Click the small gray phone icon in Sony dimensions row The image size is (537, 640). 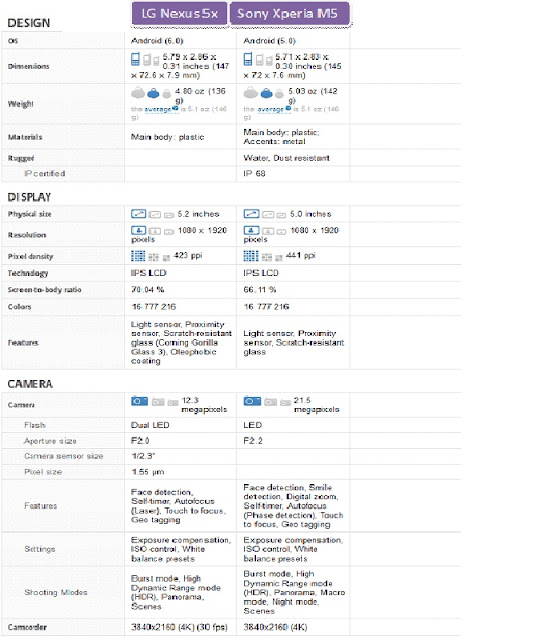pos(269,62)
